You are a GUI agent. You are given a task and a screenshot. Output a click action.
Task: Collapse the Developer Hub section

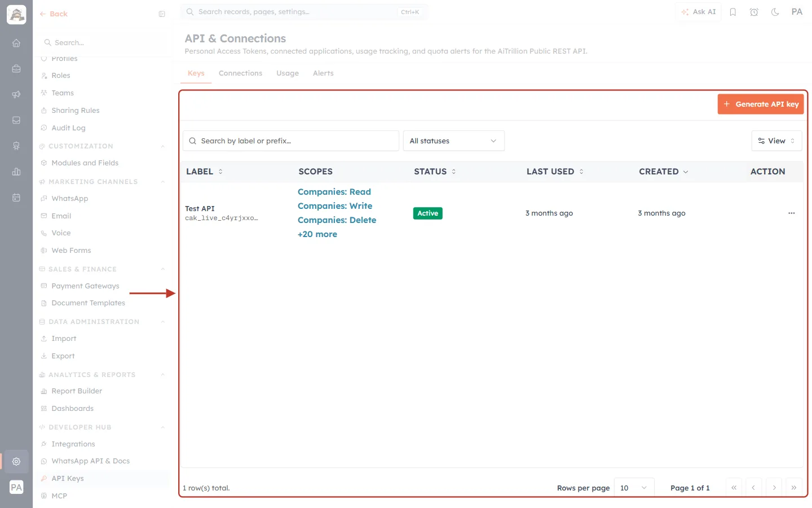click(x=163, y=427)
